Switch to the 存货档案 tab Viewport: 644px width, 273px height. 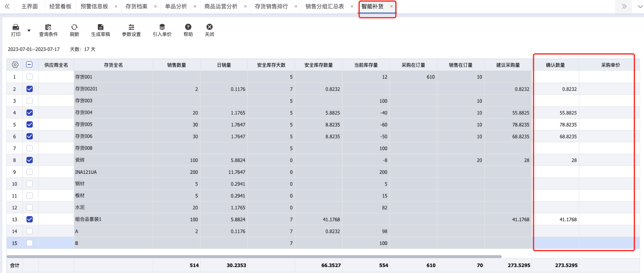[x=137, y=6]
